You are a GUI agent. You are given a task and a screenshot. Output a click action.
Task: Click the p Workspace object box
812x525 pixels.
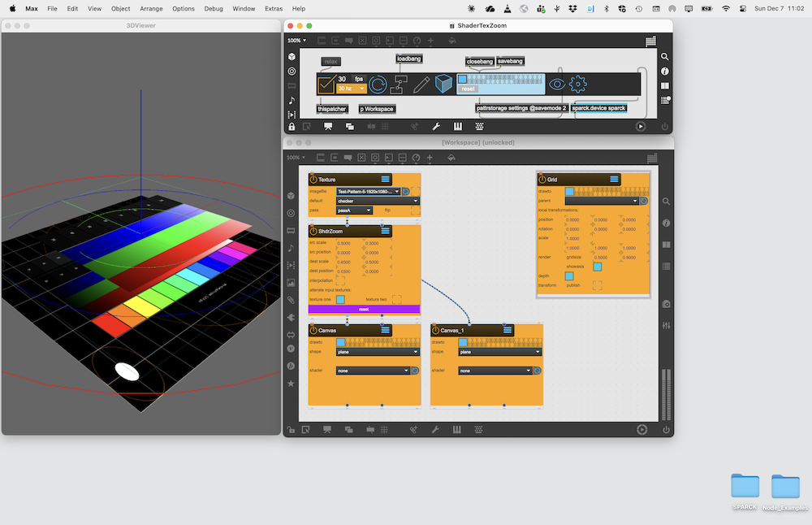(x=376, y=109)
